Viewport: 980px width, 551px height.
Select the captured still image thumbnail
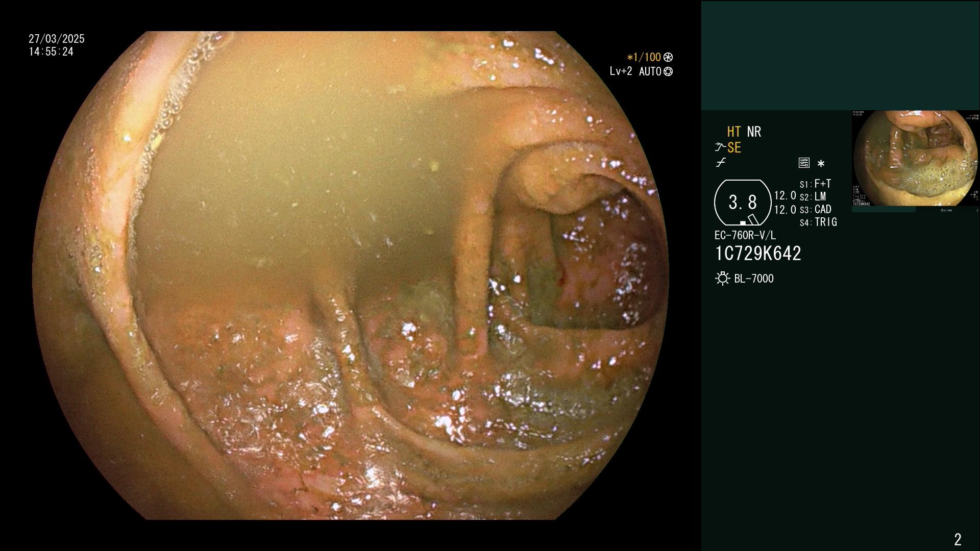tap(915, 159)
